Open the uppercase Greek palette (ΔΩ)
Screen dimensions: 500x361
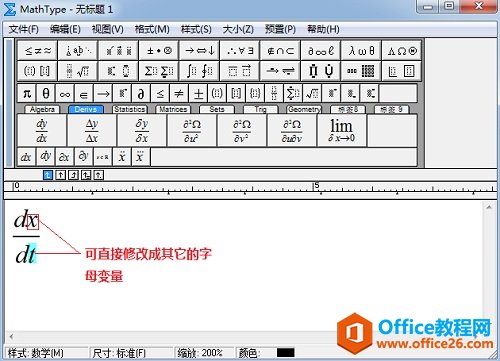pos(402,51)
